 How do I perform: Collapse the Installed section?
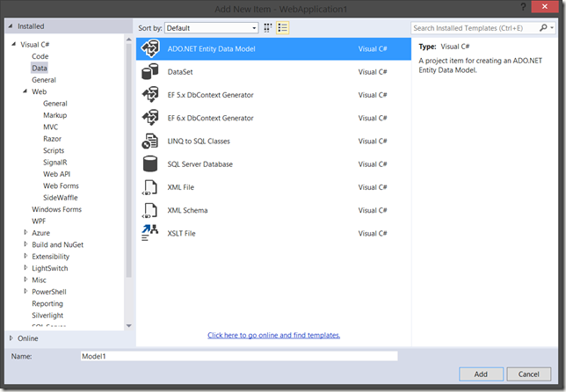tap(11, 26)
